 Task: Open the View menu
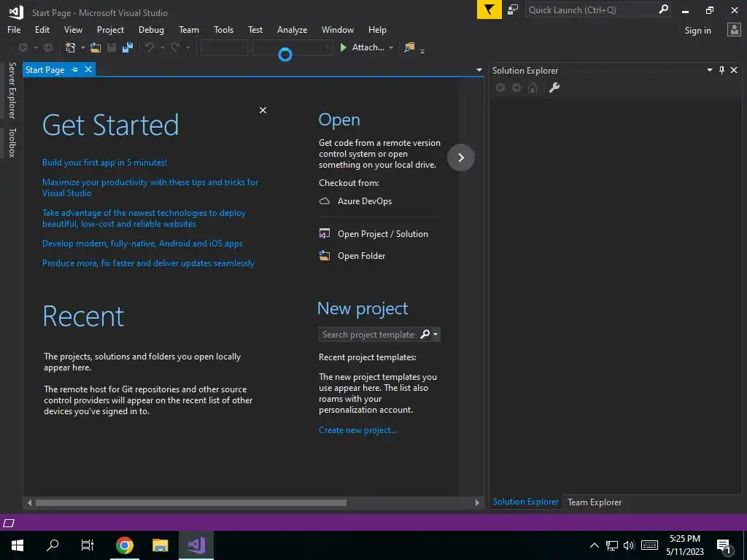click(x=73, y=29)
